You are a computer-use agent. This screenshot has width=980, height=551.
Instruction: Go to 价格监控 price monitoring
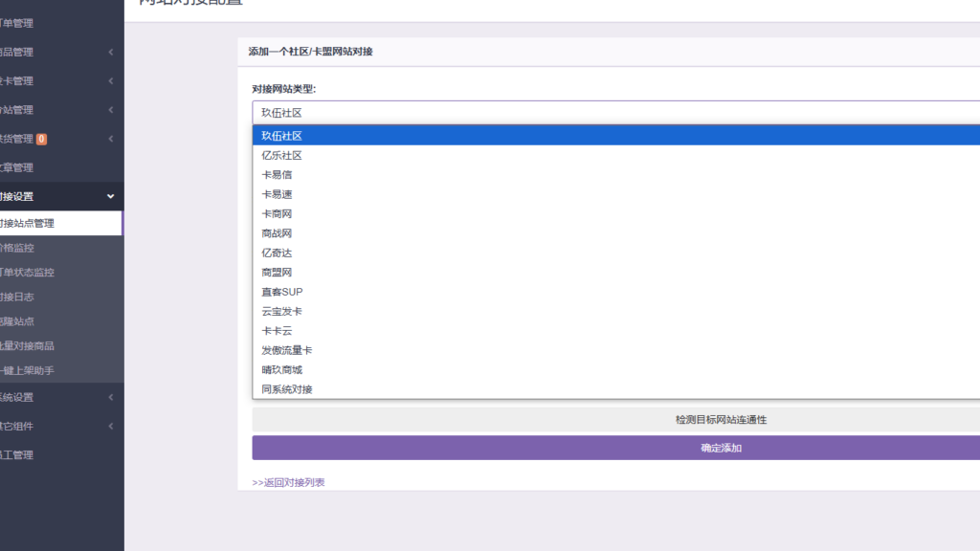point(38,248)
